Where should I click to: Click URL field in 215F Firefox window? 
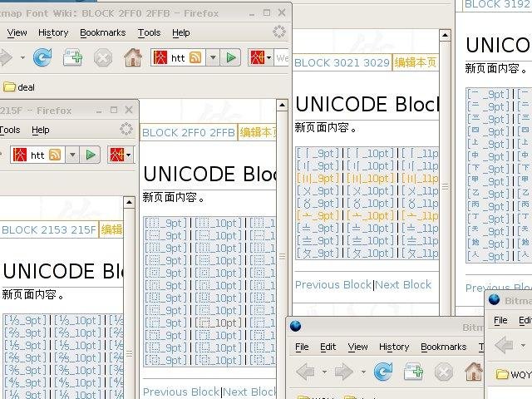(x=38, y=155)
